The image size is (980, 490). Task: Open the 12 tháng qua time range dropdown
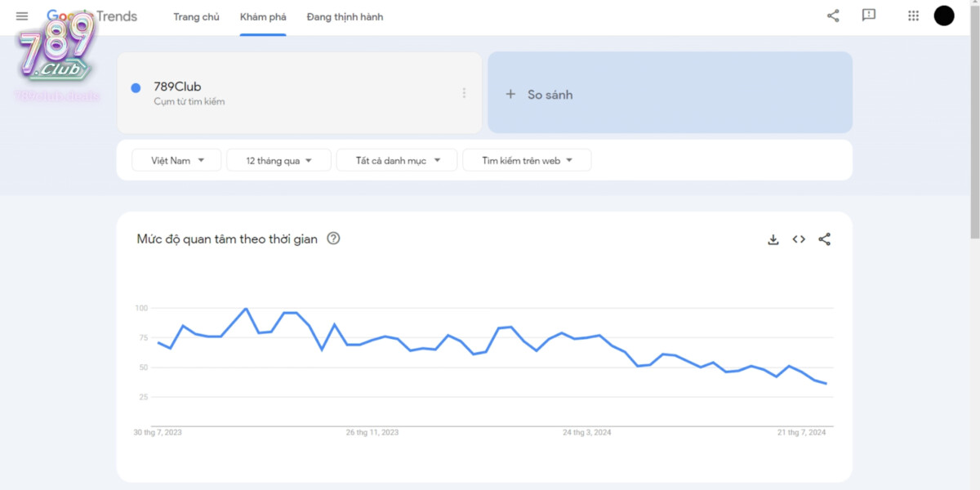tap(278, 160)
